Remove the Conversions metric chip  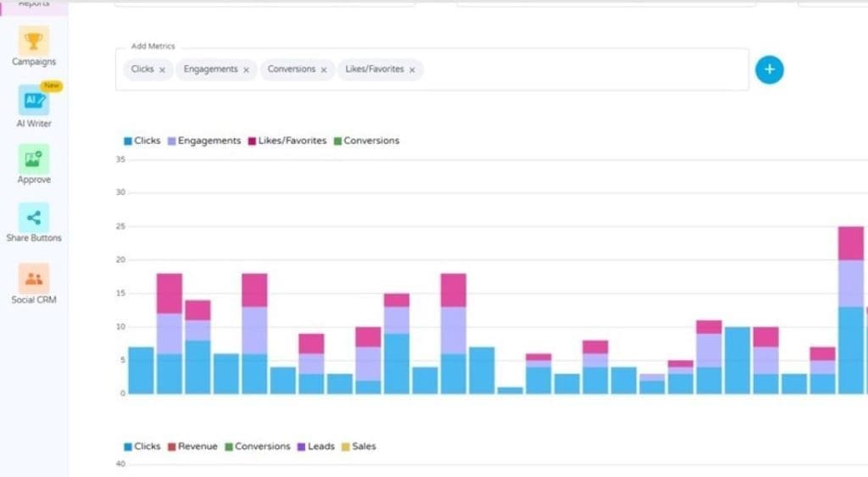(x=323, y=70)
